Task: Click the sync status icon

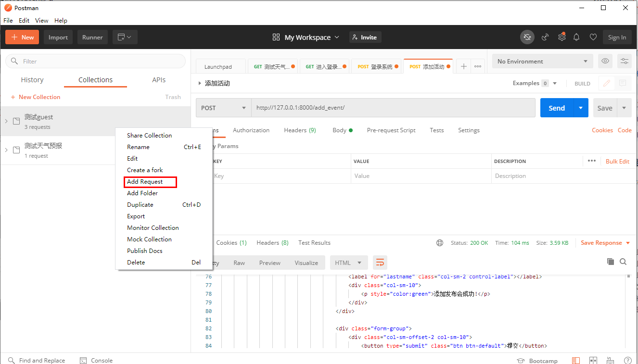Action: pos(527,37)
